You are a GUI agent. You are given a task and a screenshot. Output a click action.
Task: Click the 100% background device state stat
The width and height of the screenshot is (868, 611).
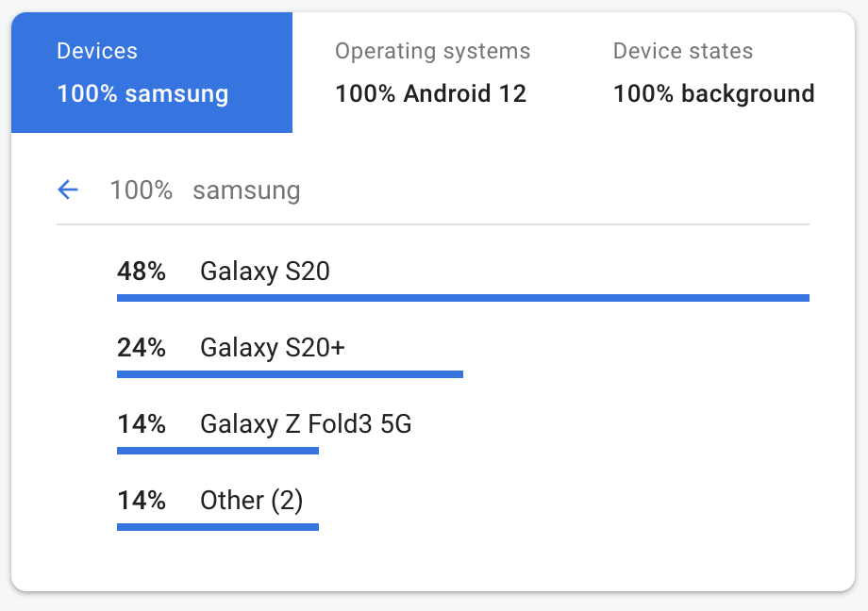coord(713,93)
